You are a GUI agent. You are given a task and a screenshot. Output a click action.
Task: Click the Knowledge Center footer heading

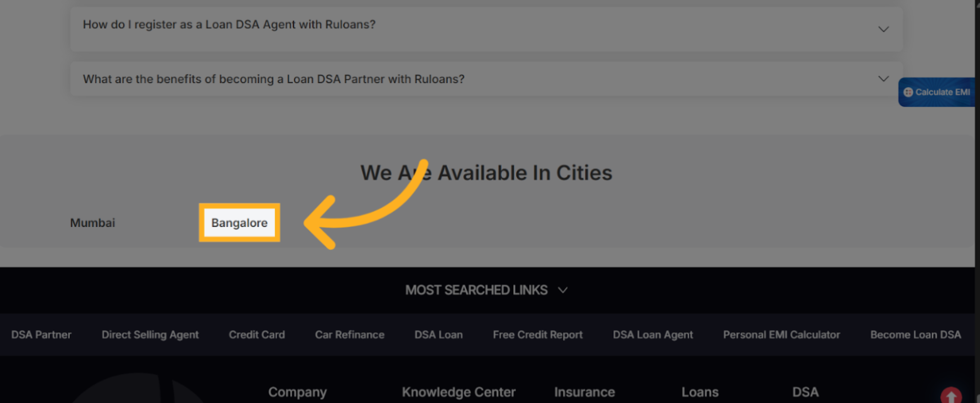[x=459, y=392]
